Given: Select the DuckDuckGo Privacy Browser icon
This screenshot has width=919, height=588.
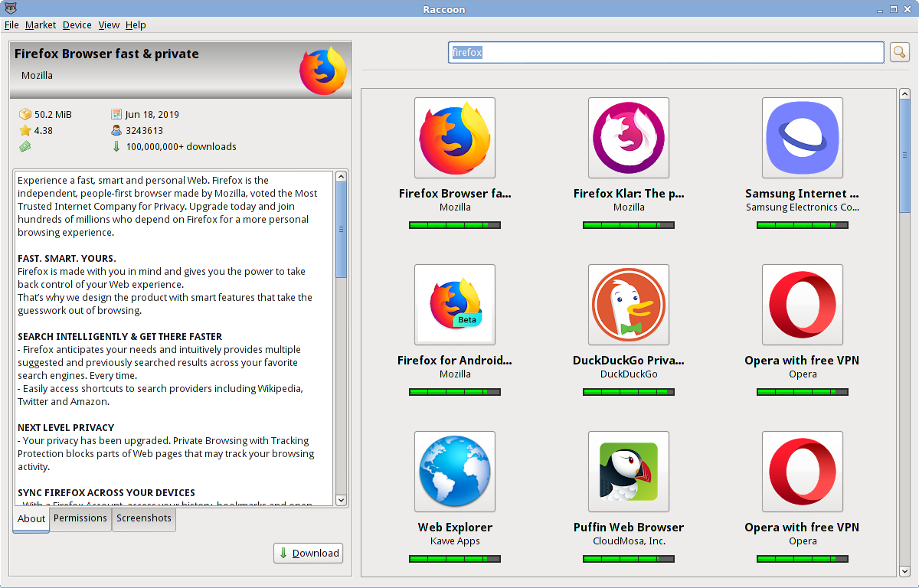Looking at the screenshot, I should point(629,305).
